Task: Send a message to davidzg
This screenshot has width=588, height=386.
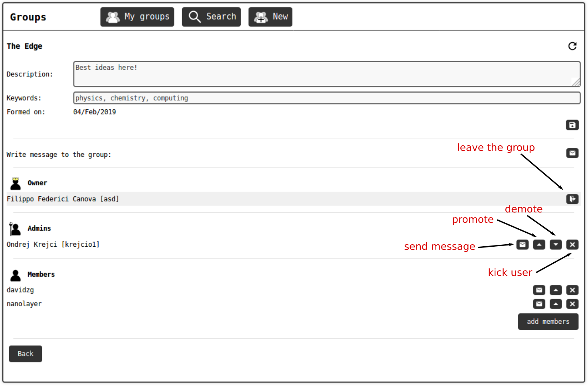Action: click(539, 290)
